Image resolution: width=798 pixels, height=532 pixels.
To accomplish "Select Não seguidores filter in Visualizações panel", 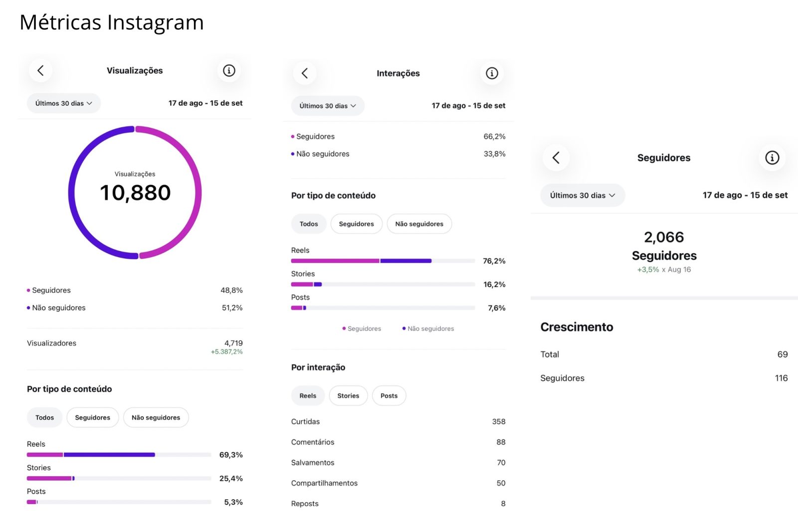I will tap(156, 417).
